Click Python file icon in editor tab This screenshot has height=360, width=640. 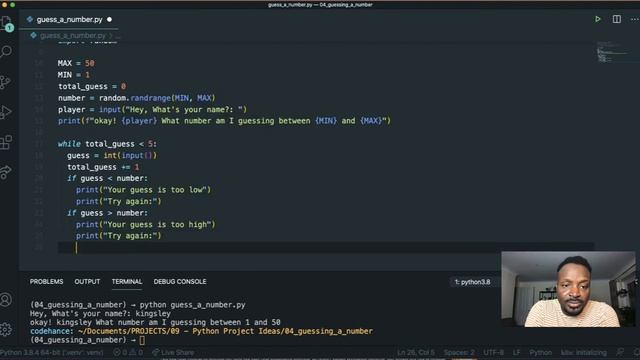pos(30,19)
